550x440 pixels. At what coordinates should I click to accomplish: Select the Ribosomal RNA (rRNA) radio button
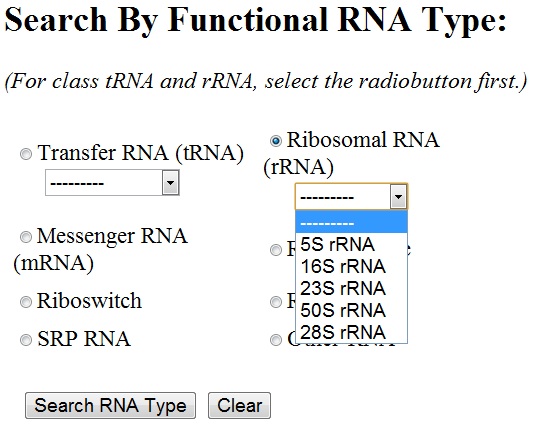(x=276, y=141)
